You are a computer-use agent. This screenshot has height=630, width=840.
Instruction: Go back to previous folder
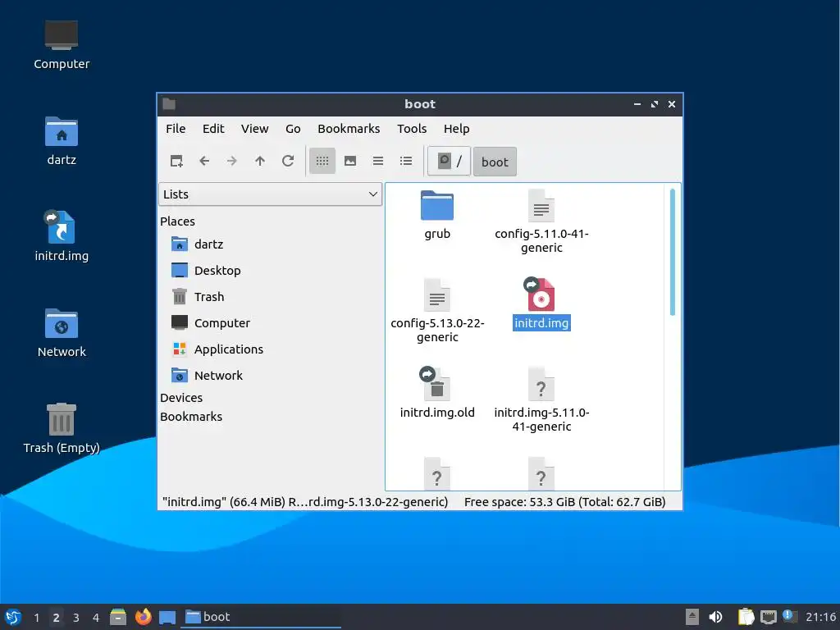(x=204, y=161)
